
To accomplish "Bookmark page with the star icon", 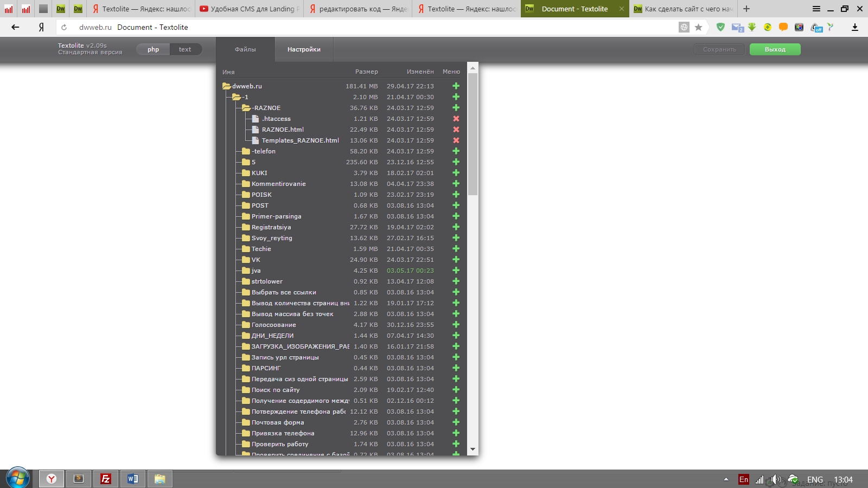I will point(699,27).
